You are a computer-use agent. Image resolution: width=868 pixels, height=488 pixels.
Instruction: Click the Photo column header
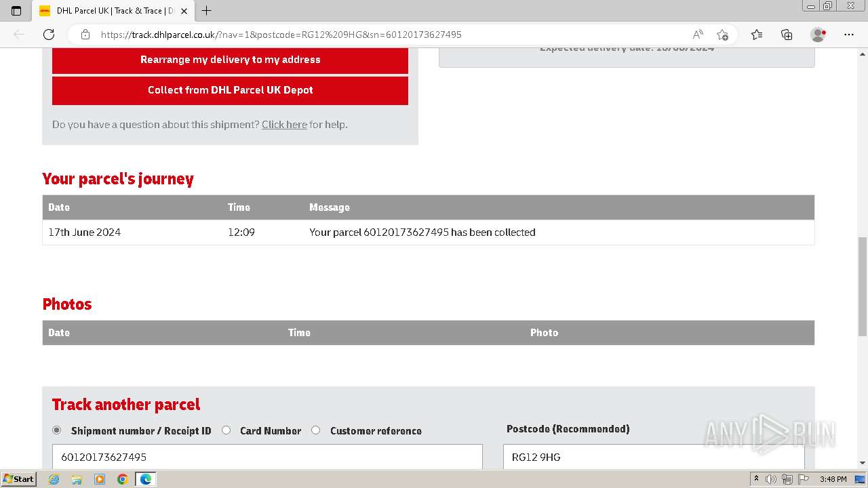[x=544, y=333]
